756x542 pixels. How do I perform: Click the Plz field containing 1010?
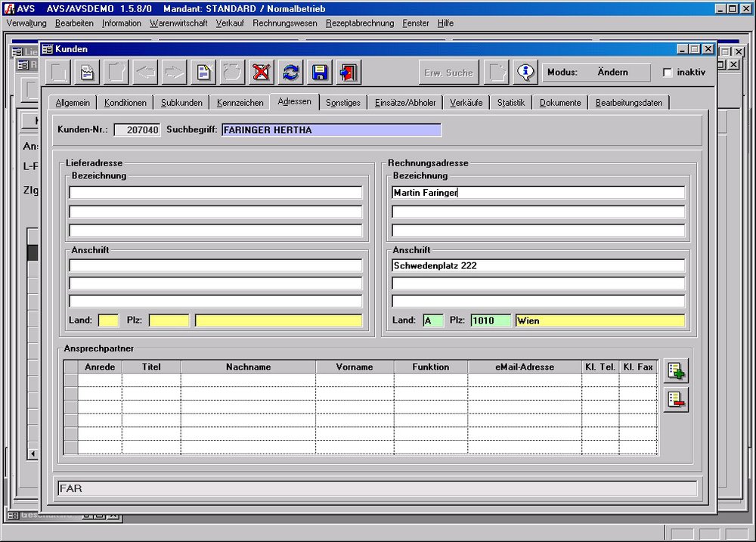pyautogui.click(x=491, y=321)
